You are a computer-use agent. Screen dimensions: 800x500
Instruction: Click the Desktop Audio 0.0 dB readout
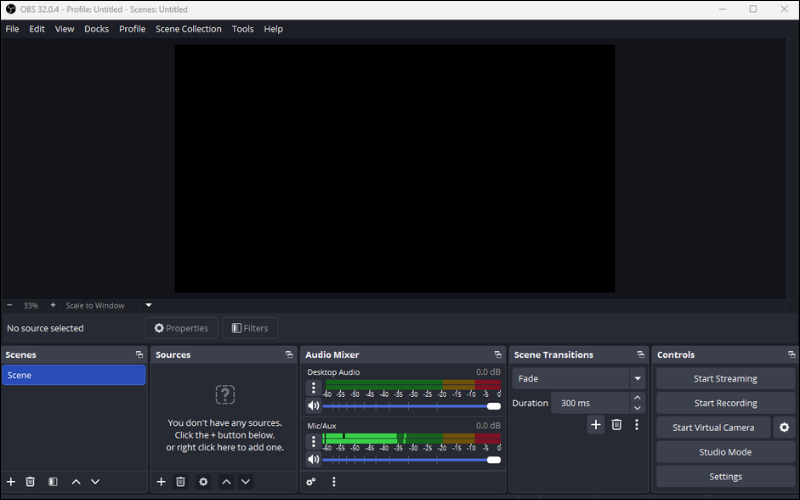488,372
